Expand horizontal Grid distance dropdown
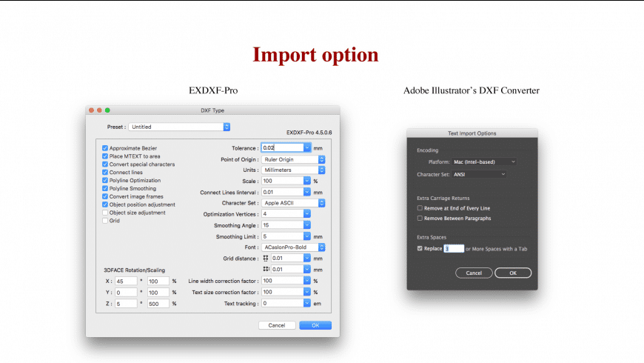Viewport: 644px width, 363px height. tap(306, 258)
